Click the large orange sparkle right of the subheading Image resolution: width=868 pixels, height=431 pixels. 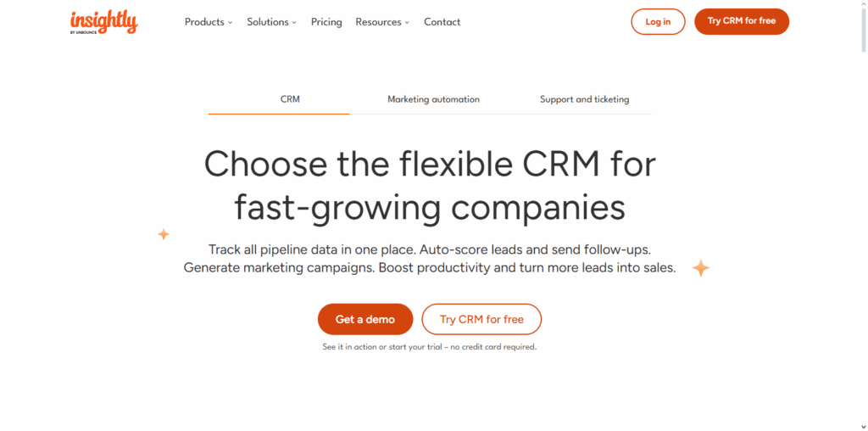pos(701,268)
